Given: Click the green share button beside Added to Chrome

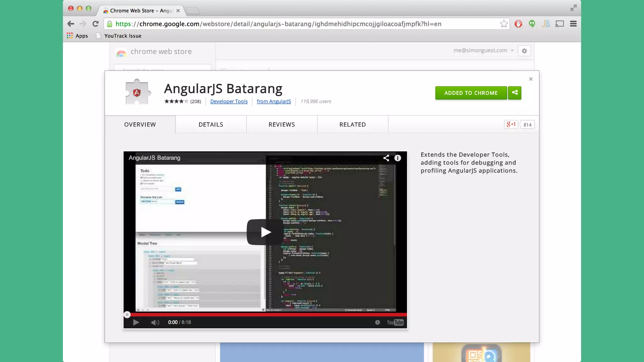Looking at the screenshot, I should click(515, 93).
